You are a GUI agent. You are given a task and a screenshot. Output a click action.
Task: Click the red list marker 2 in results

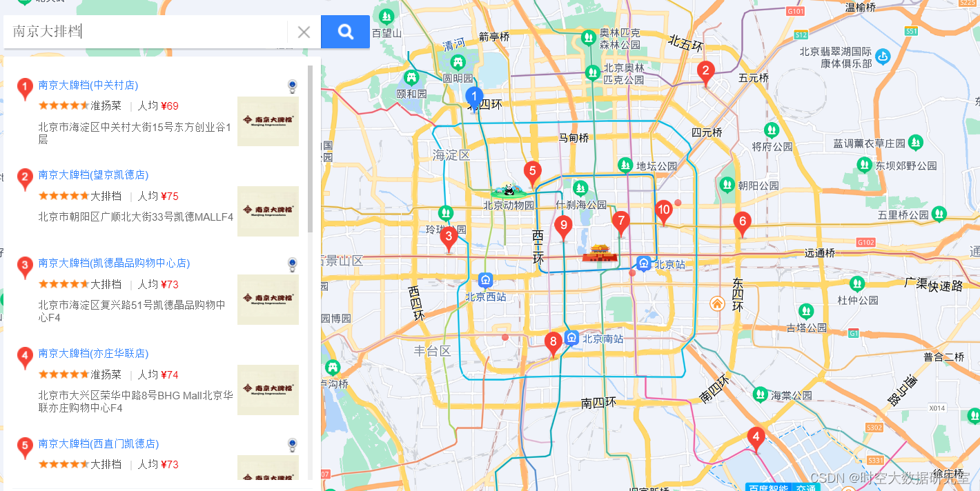coord(25,179)
